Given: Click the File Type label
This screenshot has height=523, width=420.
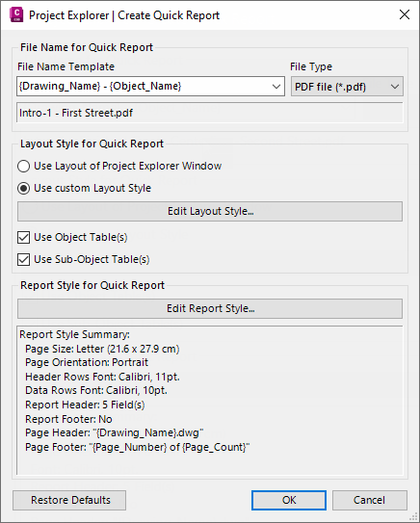Looking at the screenshot, I should (x=311, y=66).
